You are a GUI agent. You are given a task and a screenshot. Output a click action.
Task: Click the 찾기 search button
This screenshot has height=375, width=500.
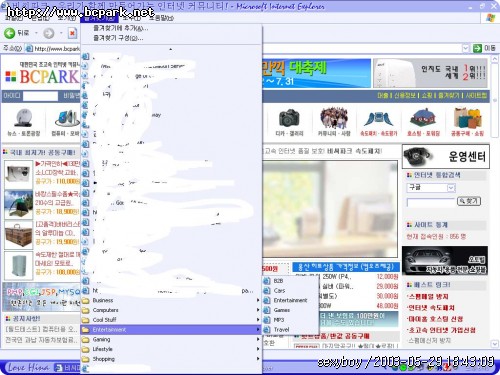coord(469,201)
